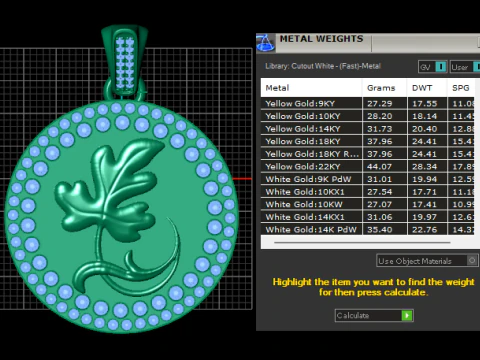
Task: Sort by Grams column header
Action: tap(385, 88)
